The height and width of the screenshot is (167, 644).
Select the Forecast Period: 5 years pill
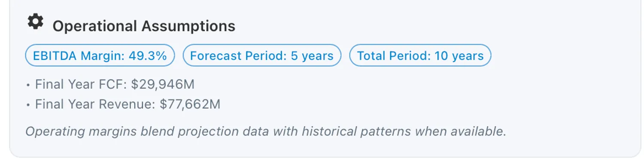coord(262,56)
